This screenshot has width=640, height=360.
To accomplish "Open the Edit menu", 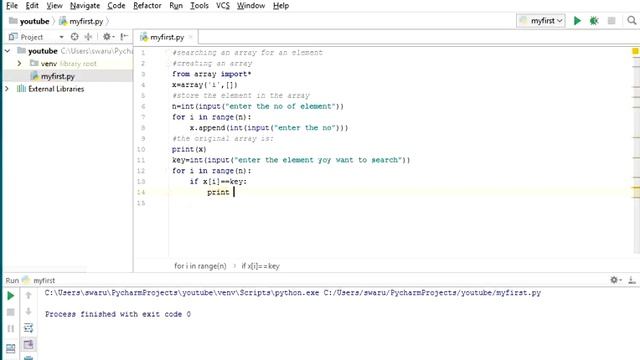I will pos(32,6).
